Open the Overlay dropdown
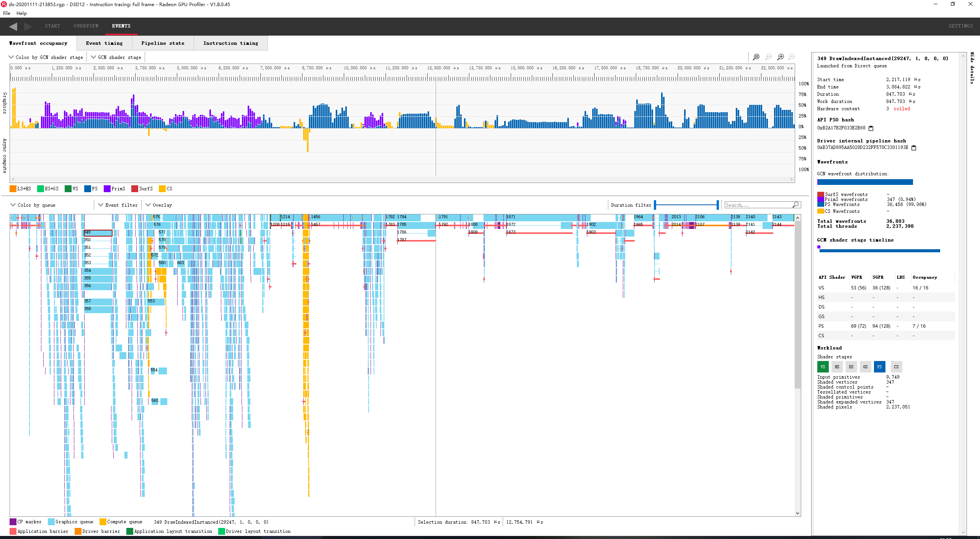Screen dimensions: 980x539 click(159, 205)
